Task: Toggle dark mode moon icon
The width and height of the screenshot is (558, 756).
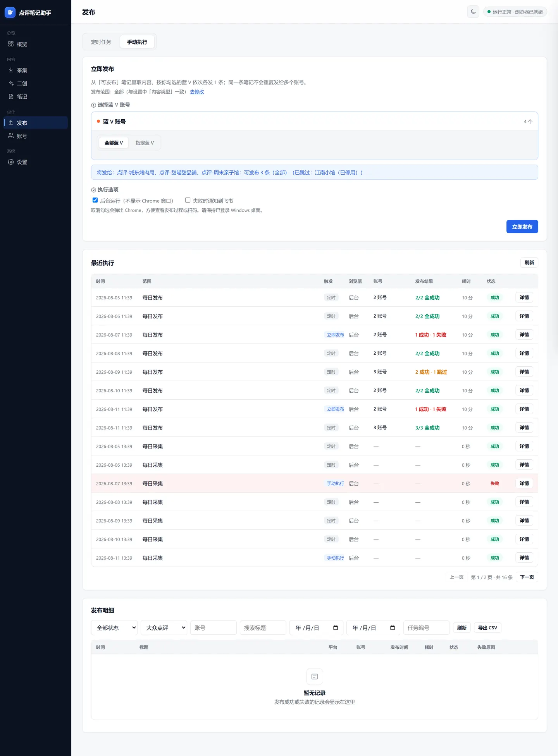Action: (473, 12)
